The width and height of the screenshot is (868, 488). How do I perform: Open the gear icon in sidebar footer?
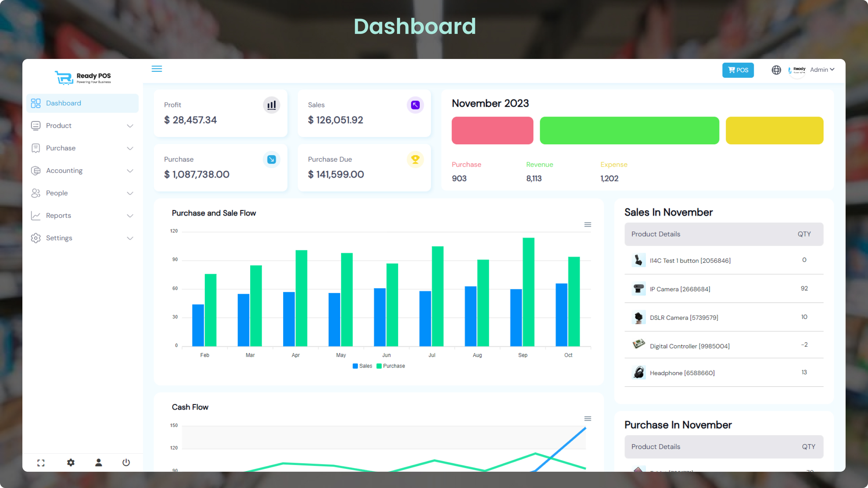pyautogui.click(x=71, y=463)
